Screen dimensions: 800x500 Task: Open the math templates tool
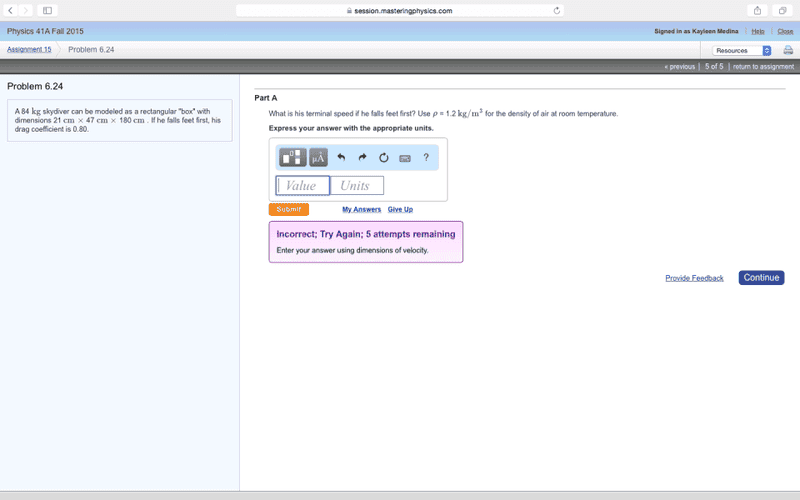click(292, 158)
